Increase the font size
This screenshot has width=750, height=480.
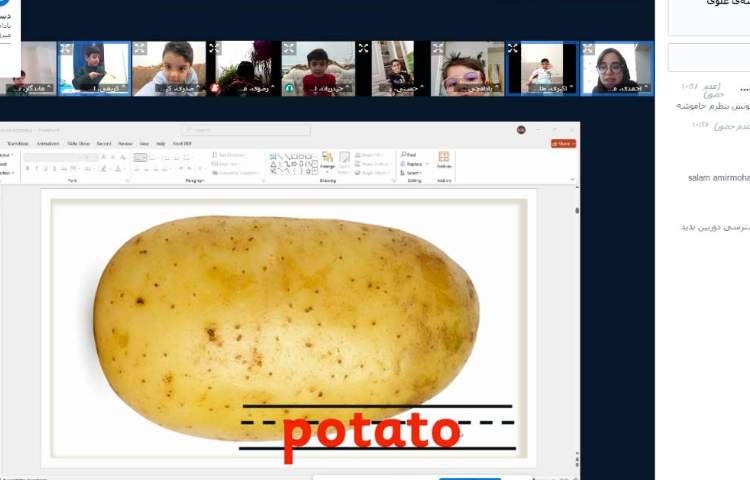pos(104,157)
